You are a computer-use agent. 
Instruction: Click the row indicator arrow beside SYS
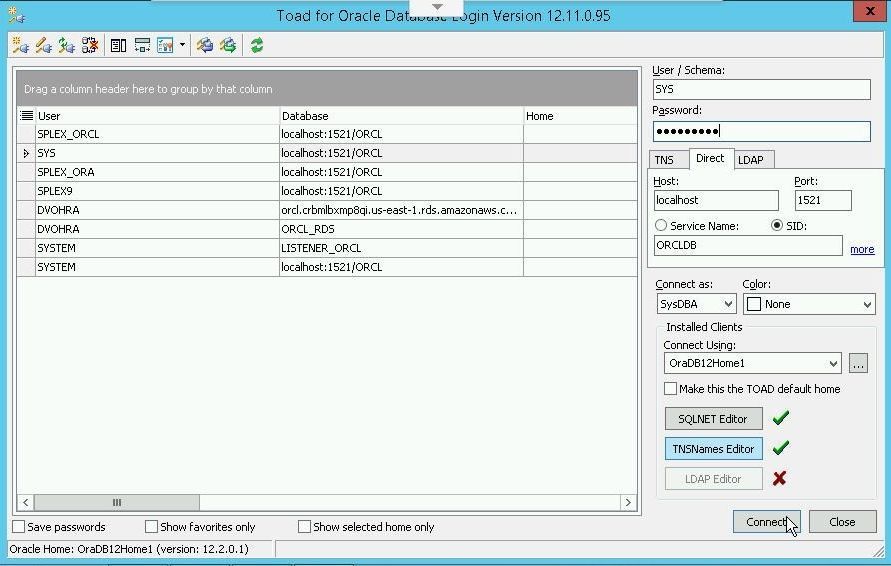coord(26,153)
